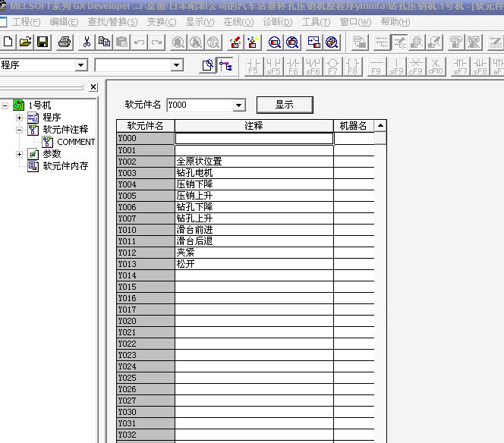Viewport: 504px width, 443px height.
Task: Click the New project icon
Action: pyautogui.click(x=8, y=42)
